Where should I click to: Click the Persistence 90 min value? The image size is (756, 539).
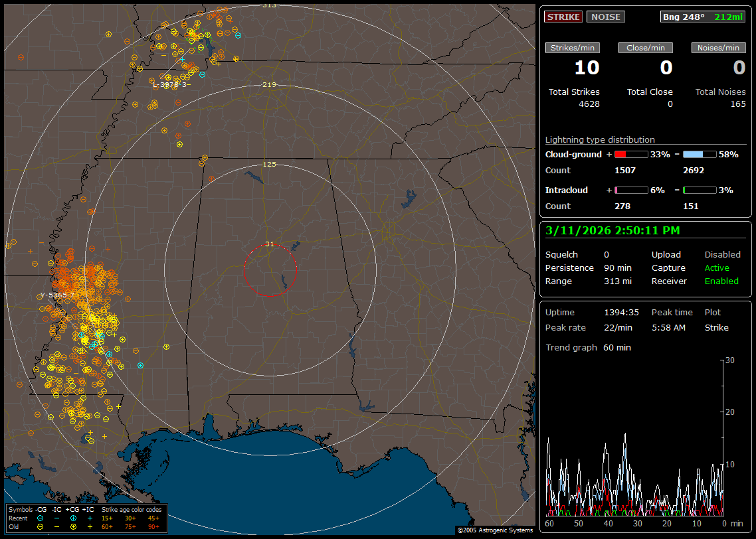coord(618,268)
